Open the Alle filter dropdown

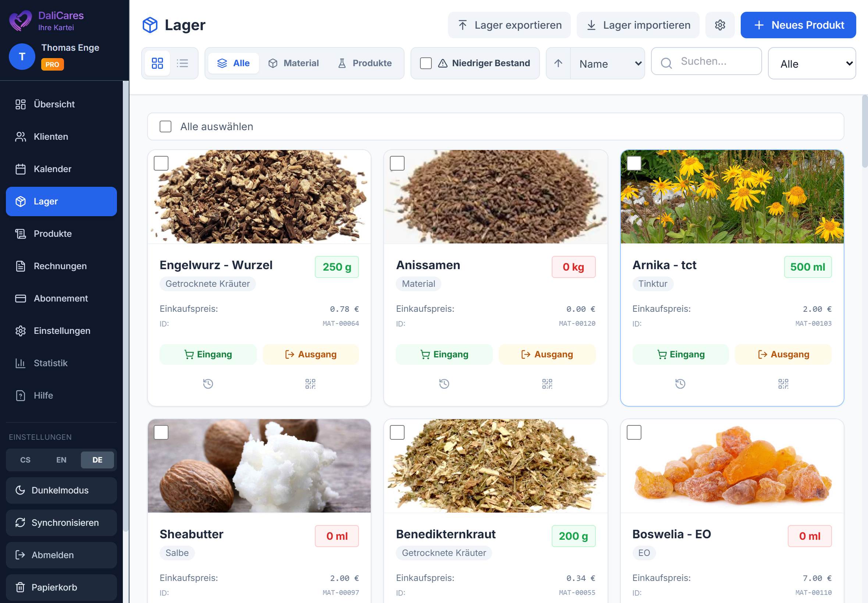812,63
